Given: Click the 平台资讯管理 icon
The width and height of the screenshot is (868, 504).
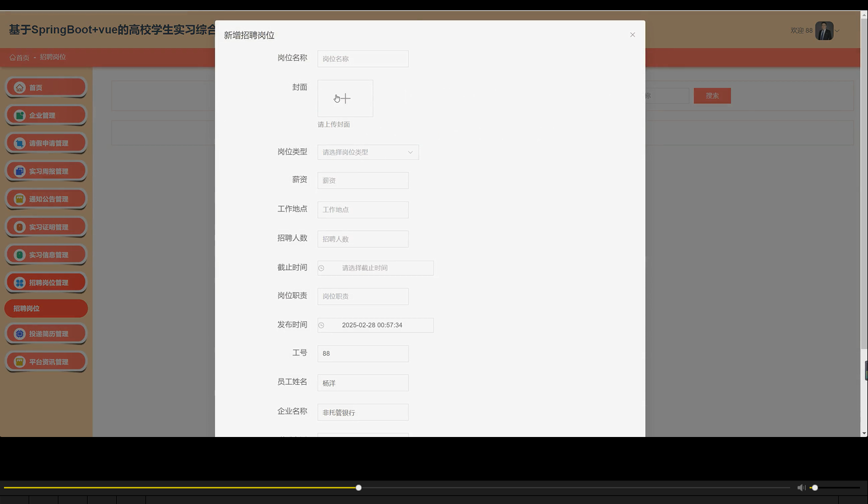Looking at the screenshot, I should coord(19,362).
